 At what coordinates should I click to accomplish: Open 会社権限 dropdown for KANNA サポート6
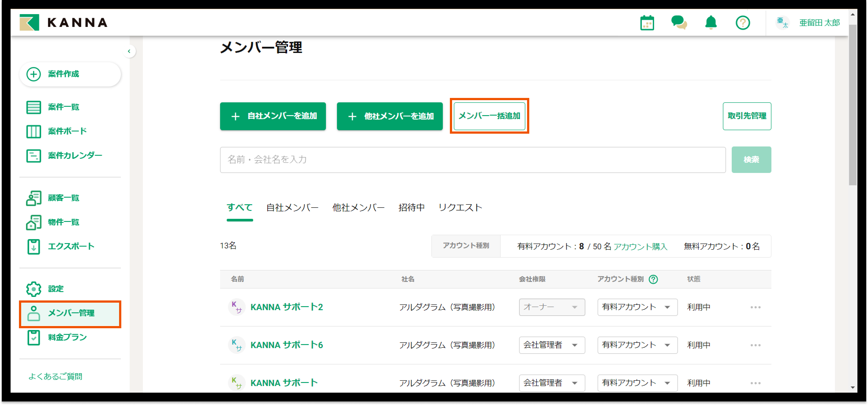coord(552,345)
